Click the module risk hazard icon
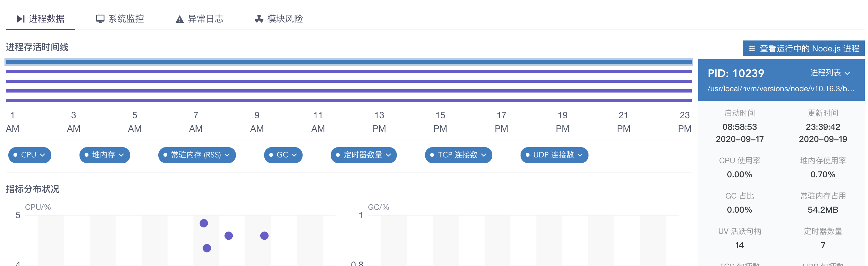 259,19
